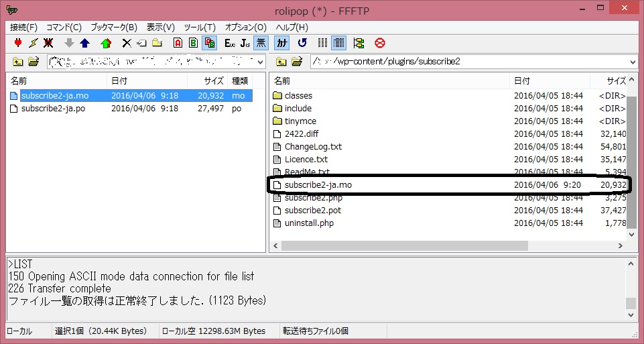The width and height of the screenshot is (644, 344).
Task: Open the 接続(F) menu
Action: tap(23, 27)
